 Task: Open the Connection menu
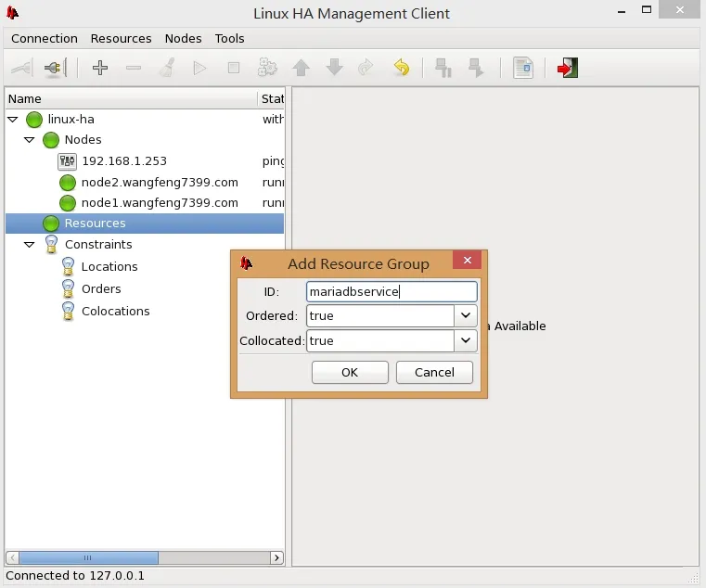[45, 39]
